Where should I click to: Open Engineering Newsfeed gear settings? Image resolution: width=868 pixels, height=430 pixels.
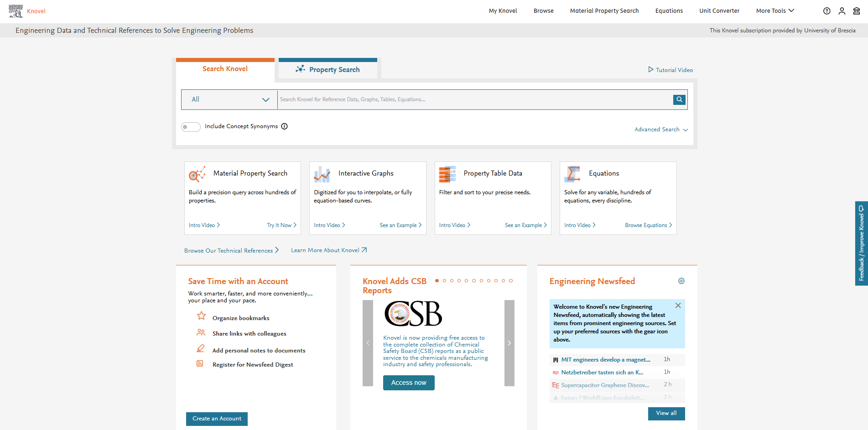pos(681,281)
